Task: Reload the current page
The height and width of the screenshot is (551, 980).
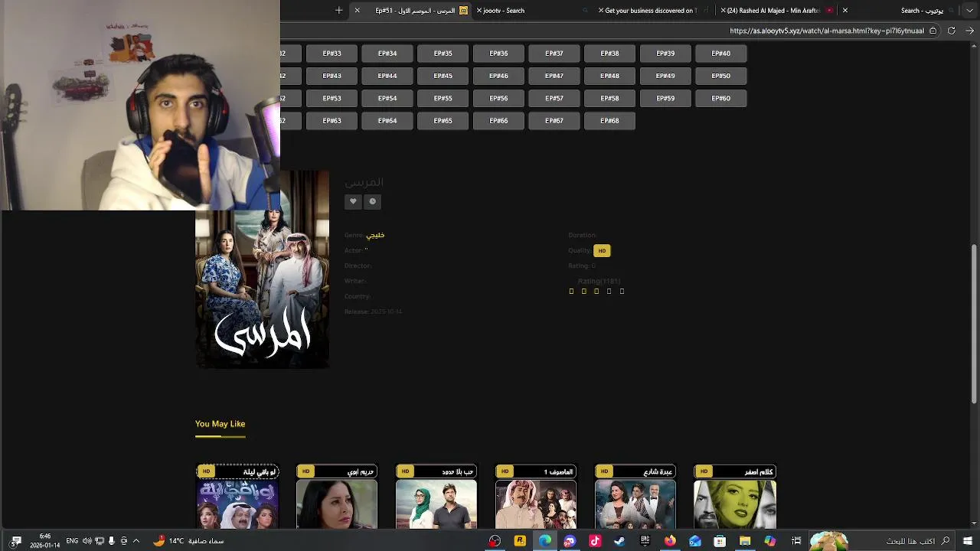Action: pos(952,31)
